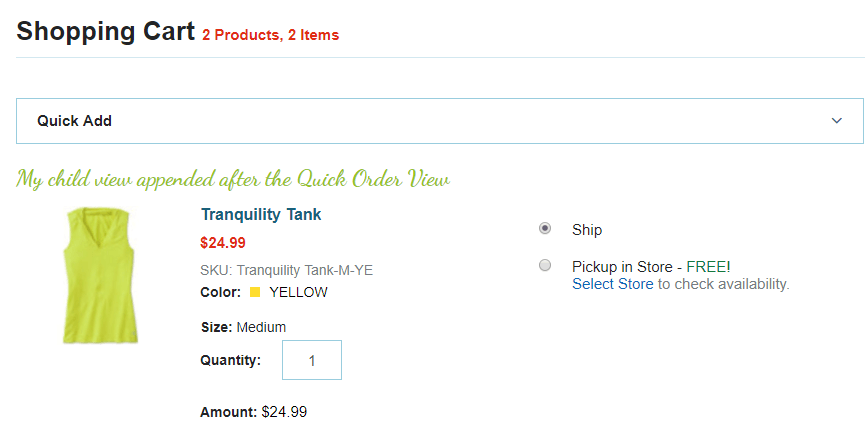Screen dimensions: 865x424
Task: Expand the Quick Add chevron arrow
Action: coord(836,121)
